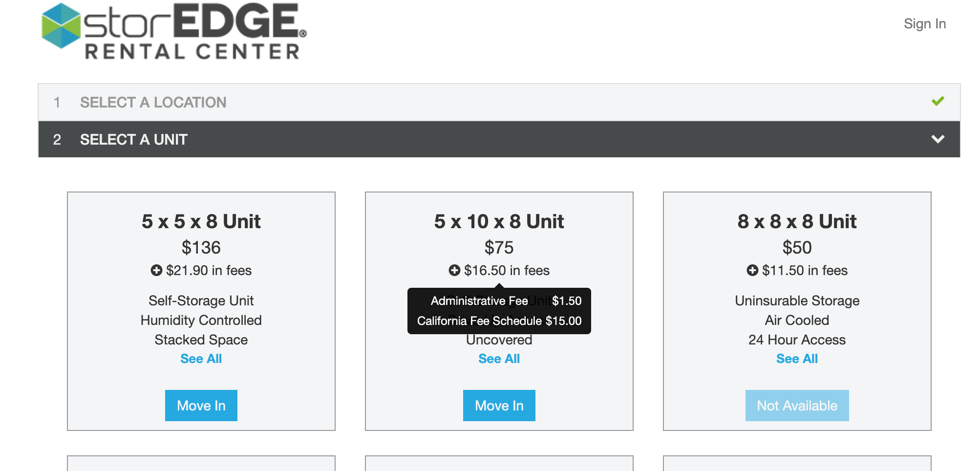Click the Uninsurable Storage feature text
980x471 pixels.
(797, 300)
